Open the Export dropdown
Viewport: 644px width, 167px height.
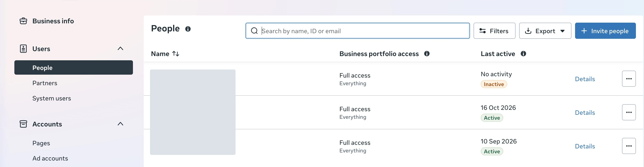point(545,31)
